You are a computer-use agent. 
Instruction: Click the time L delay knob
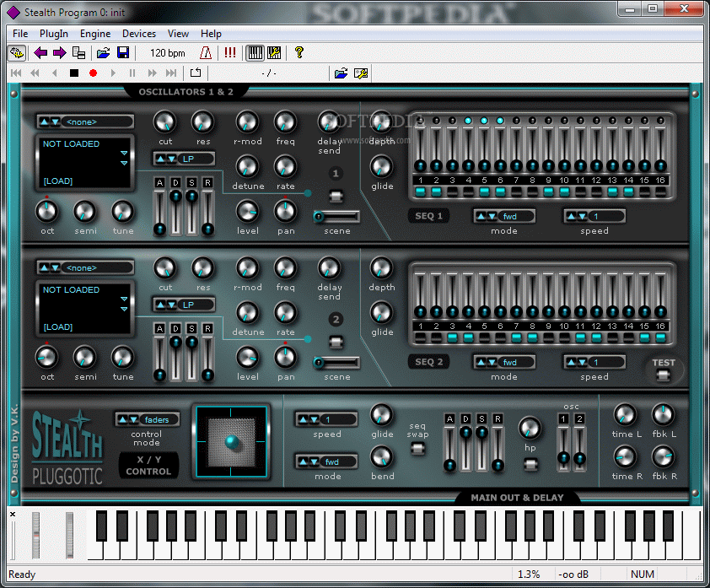625,415
